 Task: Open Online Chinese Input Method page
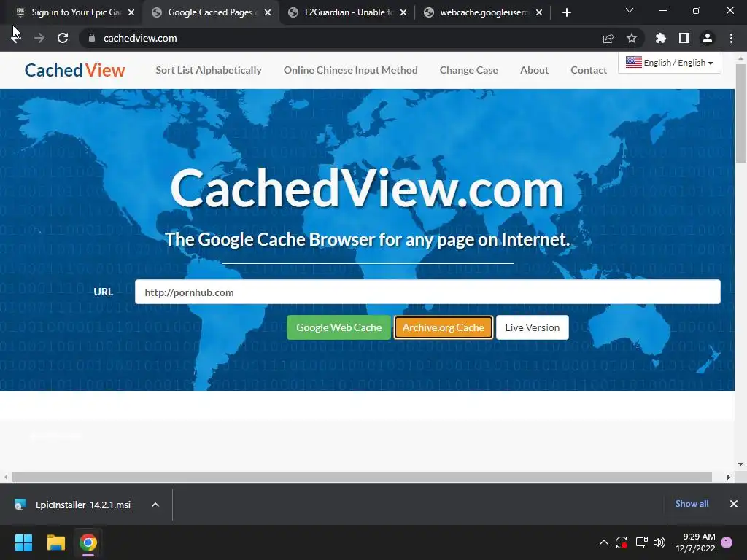click(x=351, y=70)
